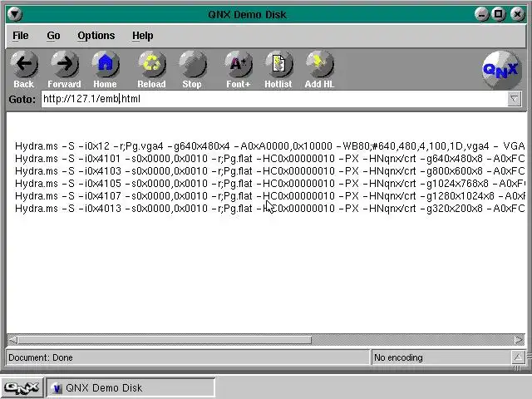Select the Hydra.ms line with -i0x4103
The height and width of the screenshot is (399, 532).
(269, 171)
